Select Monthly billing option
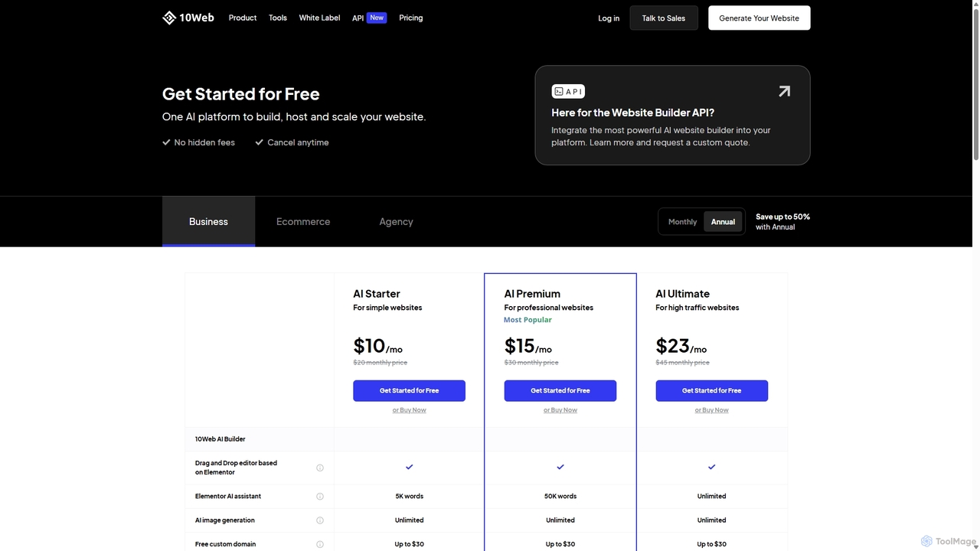Image resolution: width=980 pixels, height=551 pixels. [682, 222]
